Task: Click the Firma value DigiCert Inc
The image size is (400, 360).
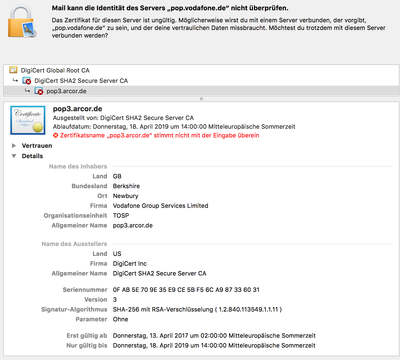Action: point(130,264)
